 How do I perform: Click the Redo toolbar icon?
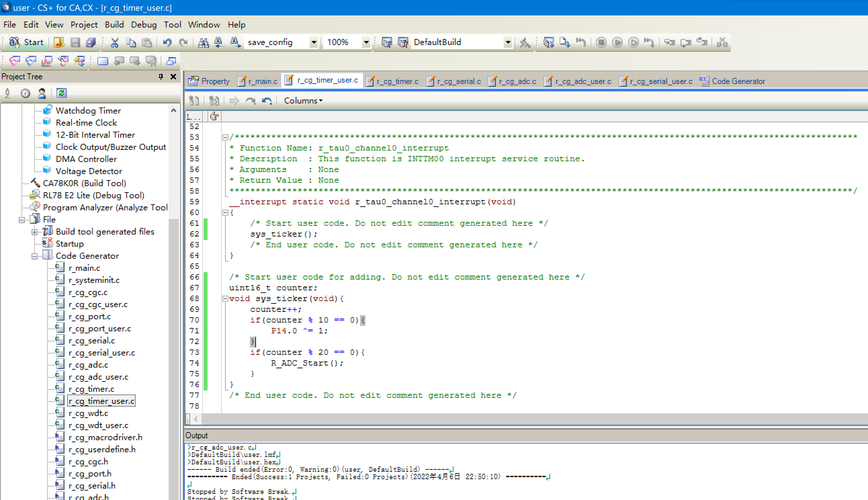[183, 42]
